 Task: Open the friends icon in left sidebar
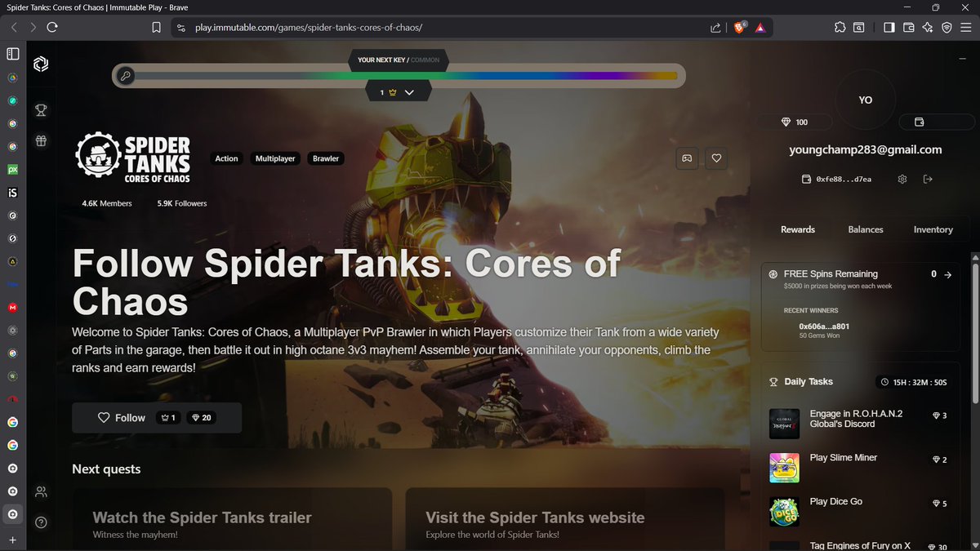tap(41, 491)
